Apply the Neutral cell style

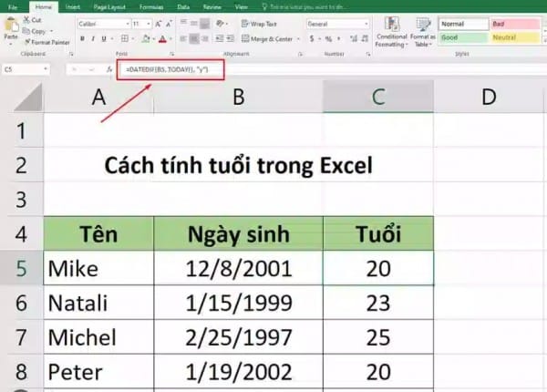tap(515, 37)
